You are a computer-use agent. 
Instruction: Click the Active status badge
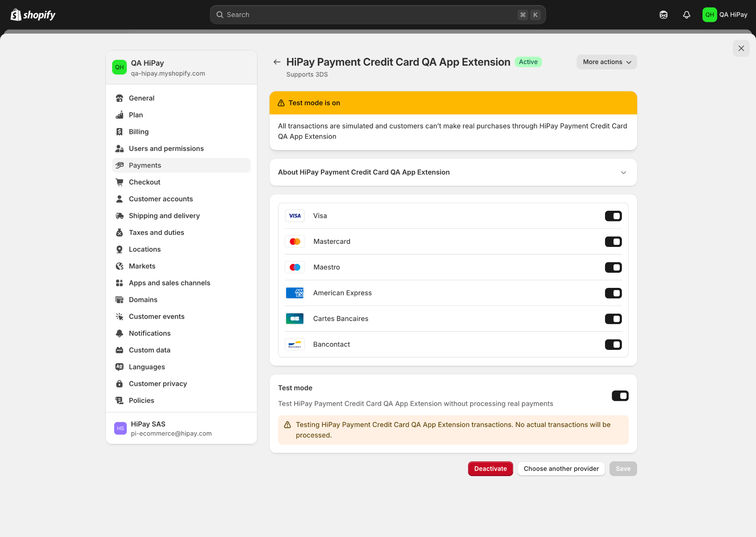click(x=528, y=62)
